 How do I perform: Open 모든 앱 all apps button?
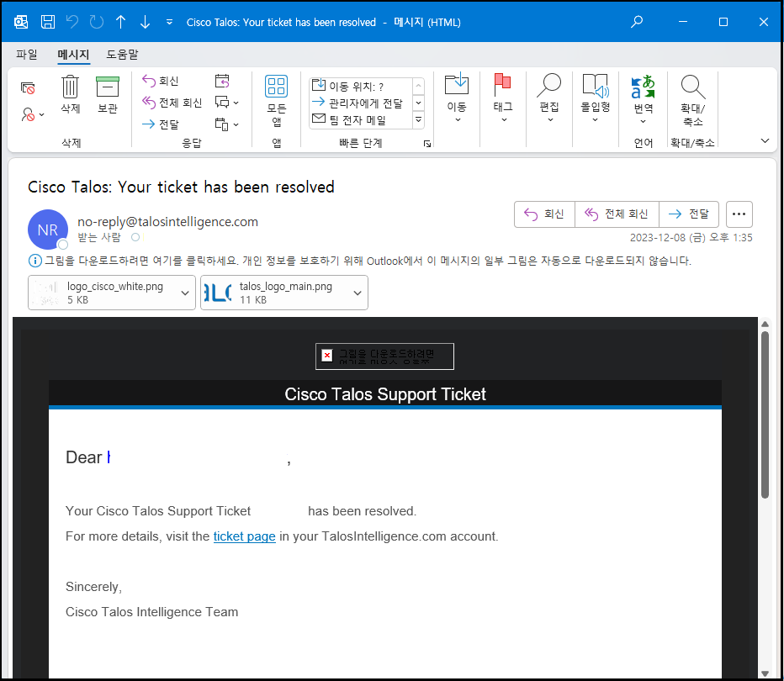277,100
